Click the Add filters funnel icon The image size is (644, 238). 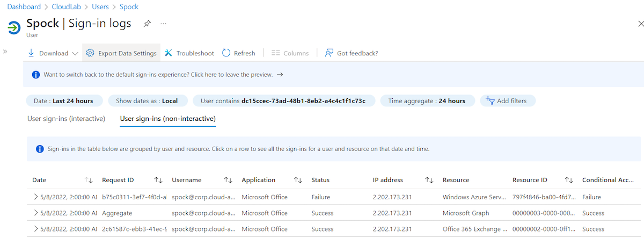pos(489,100)
